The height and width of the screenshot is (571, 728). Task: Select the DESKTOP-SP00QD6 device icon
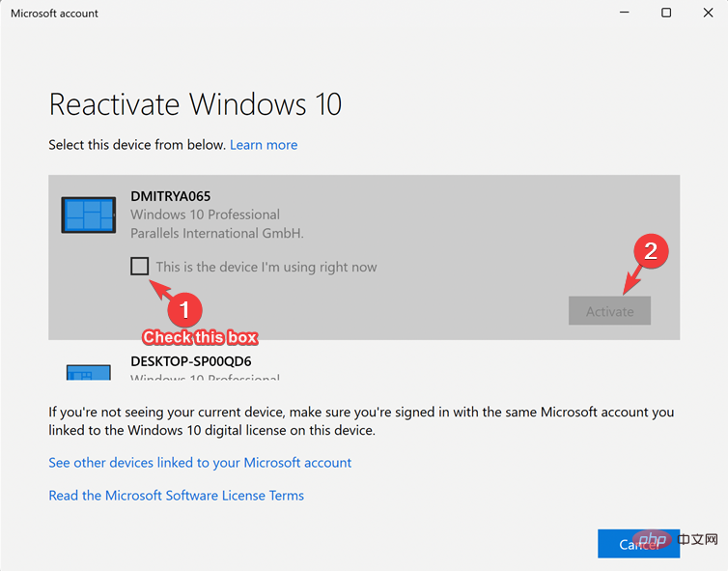coord(88,372)
